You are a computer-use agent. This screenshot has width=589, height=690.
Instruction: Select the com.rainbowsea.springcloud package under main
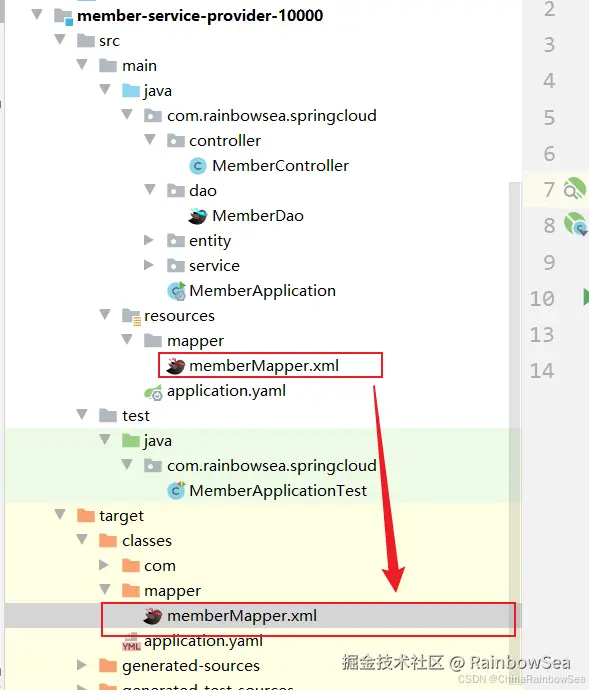point(272,116)
